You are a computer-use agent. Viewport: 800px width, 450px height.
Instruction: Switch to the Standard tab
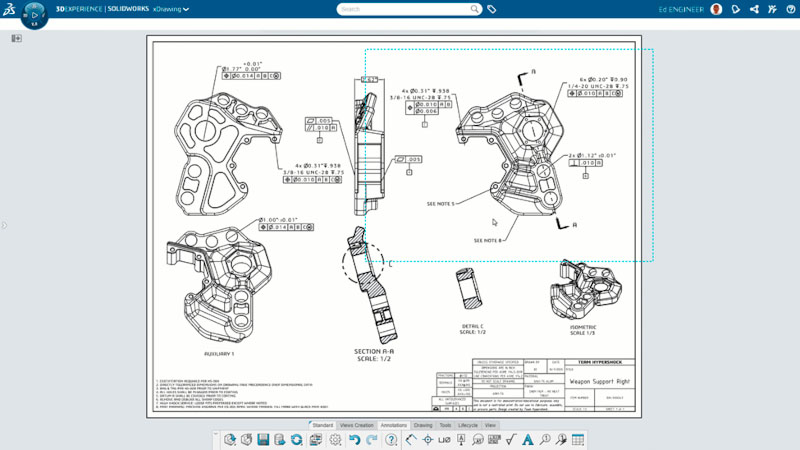tap(322, 425)
